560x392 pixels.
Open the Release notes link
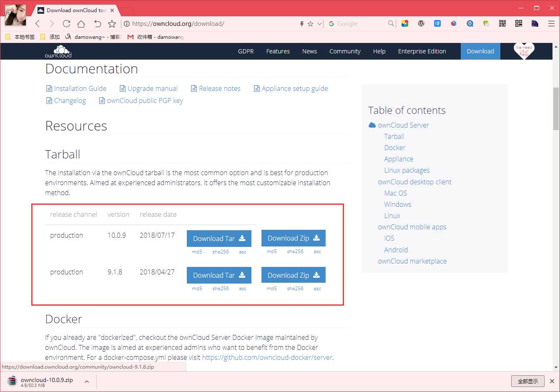pyautogui.click(x=216, y=88)
